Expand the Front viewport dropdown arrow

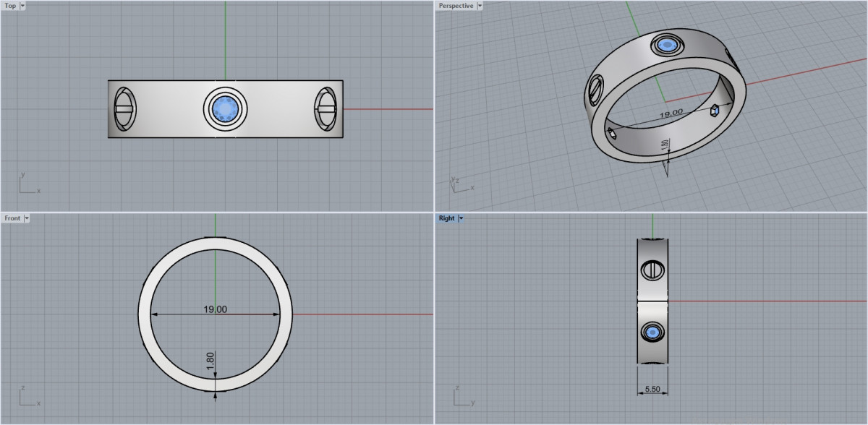click(27, 218)
